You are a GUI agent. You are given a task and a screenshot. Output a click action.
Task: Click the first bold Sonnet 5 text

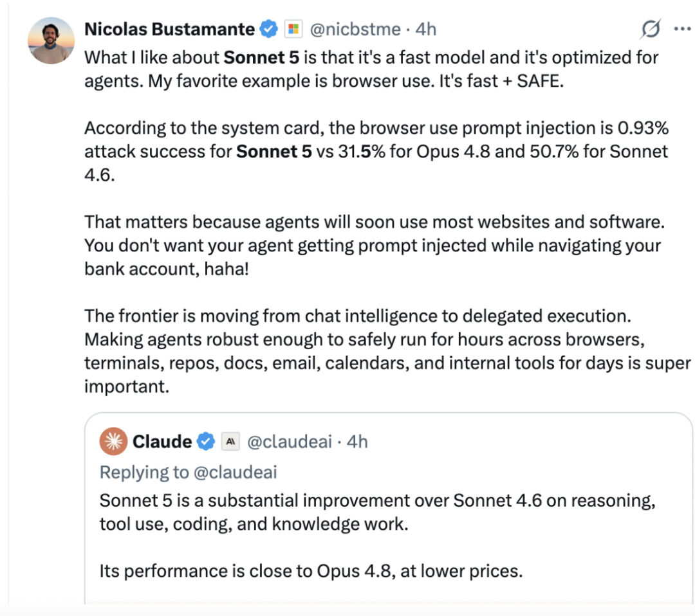coord(261,58)
